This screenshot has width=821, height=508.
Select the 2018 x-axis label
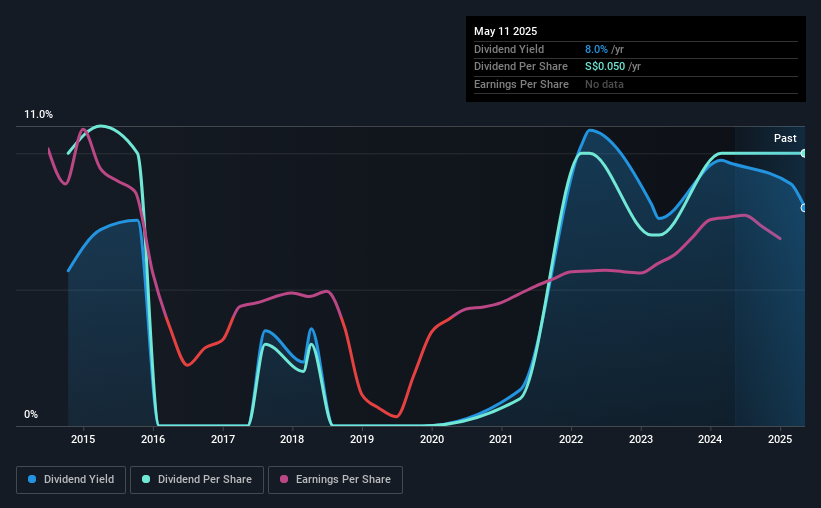tap(292, 439)
